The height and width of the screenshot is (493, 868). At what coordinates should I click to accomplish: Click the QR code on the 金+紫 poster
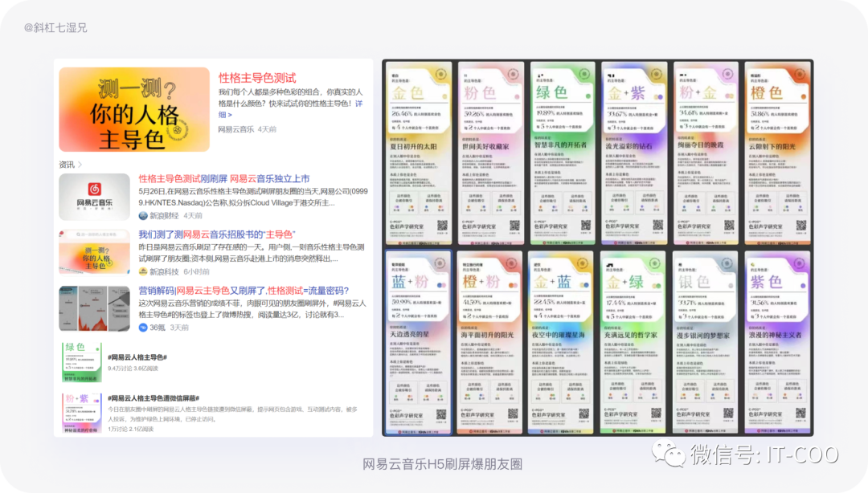click(x=657, y=225)
